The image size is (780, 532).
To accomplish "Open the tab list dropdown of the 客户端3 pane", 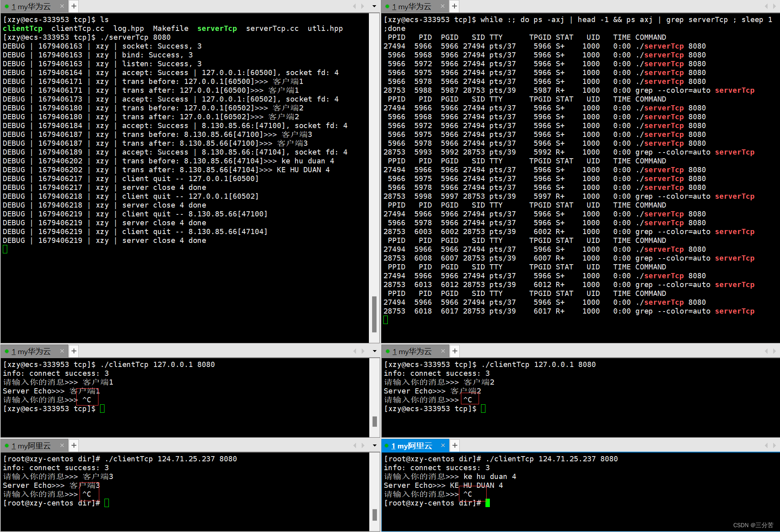I will [x=375, y=445].
